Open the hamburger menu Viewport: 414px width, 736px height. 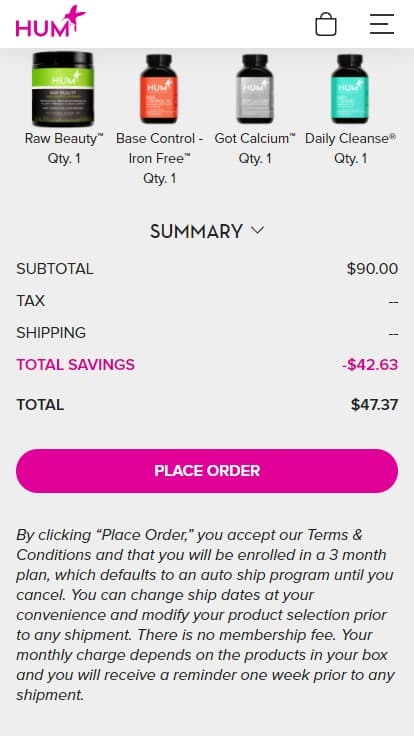382,24
